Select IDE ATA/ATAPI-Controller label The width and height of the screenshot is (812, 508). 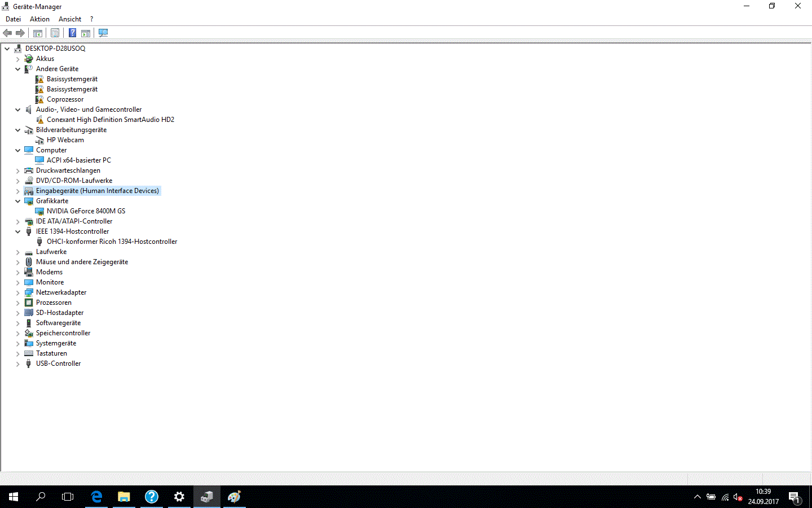pos(74,221)
